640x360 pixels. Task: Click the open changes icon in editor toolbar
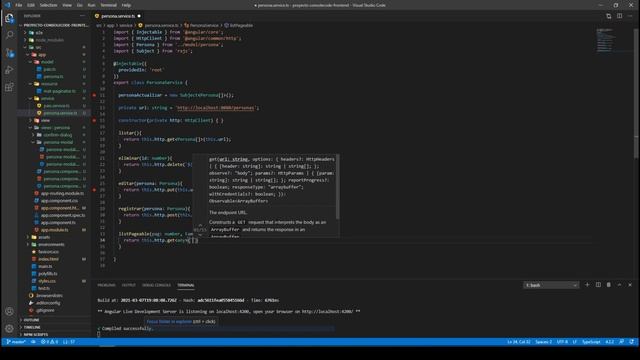coord(609,16)
